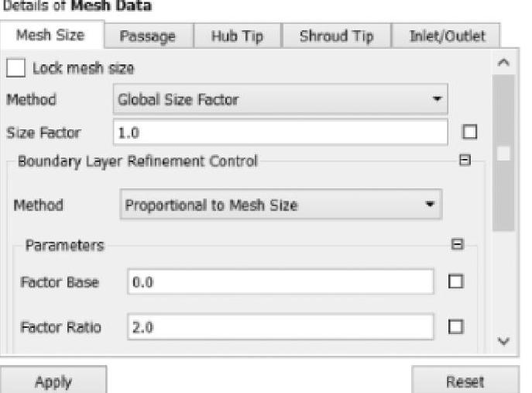The width and height of the screenshot is (532, 393).
Task: Open the Proportional to Mesh Size dropdown
Action: point(281,205)
